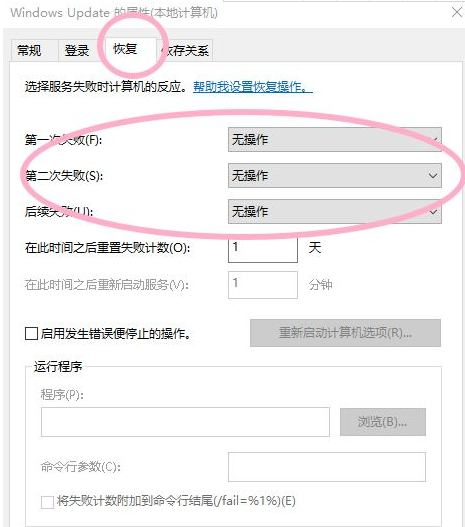The width and height of the screenshot is (465, 527).
Task: Toggle 将失败计数附加到命令行结尾 checkbox
Action: pos(47,502)
